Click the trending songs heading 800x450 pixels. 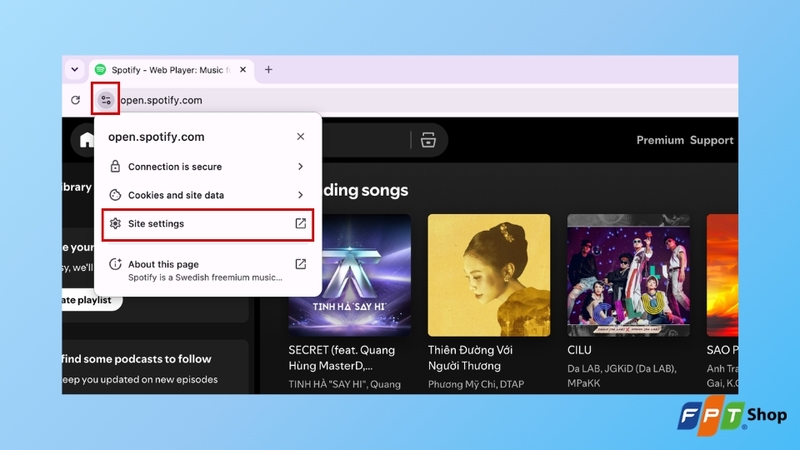pyautogui.click(x=365, y=190)
